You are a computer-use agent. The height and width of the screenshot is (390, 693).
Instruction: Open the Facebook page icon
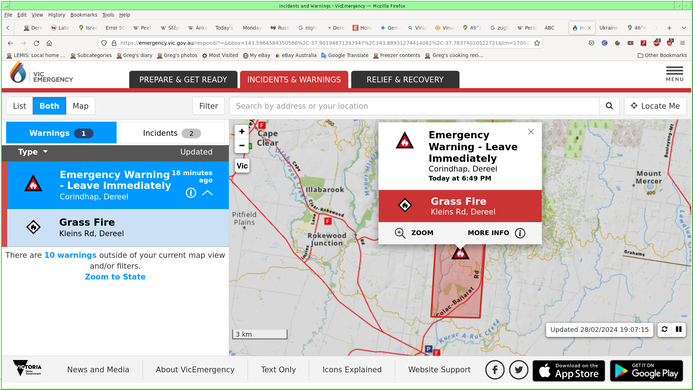click(495, 370)
